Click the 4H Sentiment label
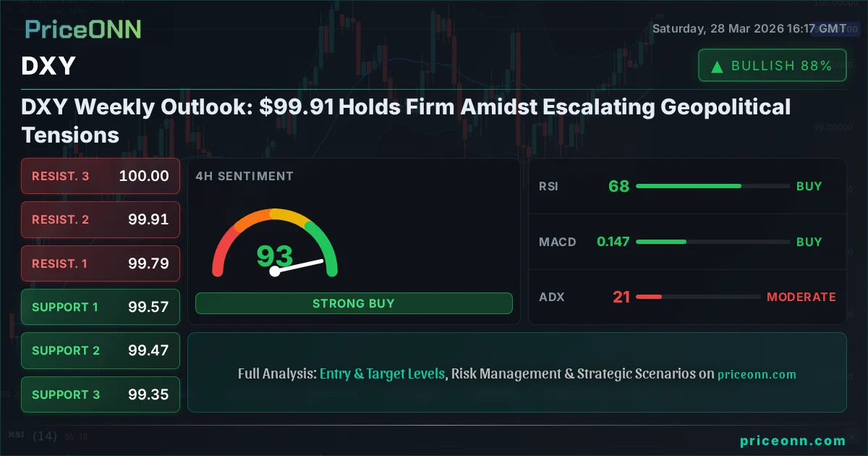868x456 pixels. coord(244,176)
